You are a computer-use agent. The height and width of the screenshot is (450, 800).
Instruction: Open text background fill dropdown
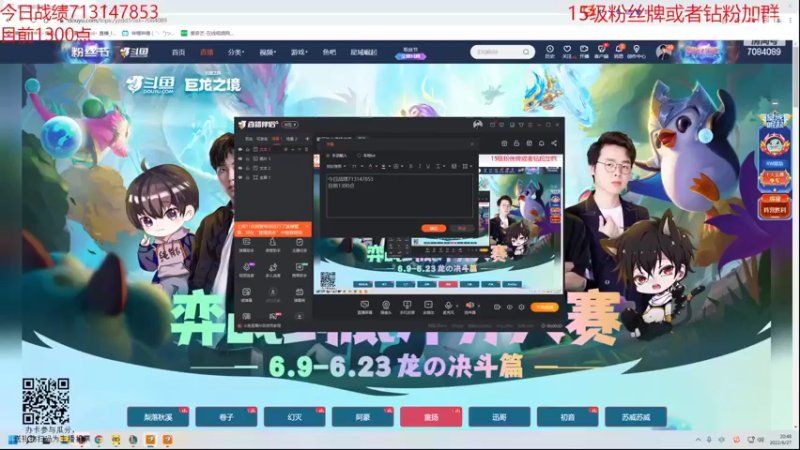coord(398,166)
